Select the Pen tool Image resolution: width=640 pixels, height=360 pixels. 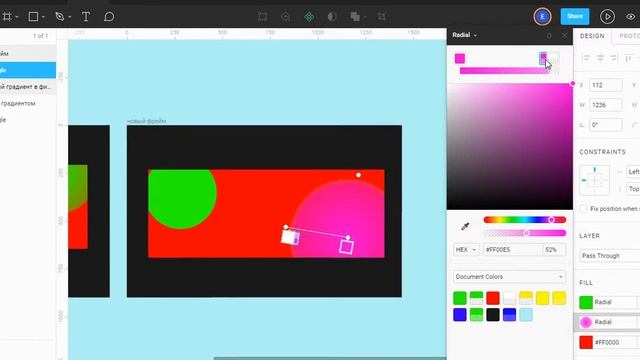pyautogui.click(x=60, y=17)
